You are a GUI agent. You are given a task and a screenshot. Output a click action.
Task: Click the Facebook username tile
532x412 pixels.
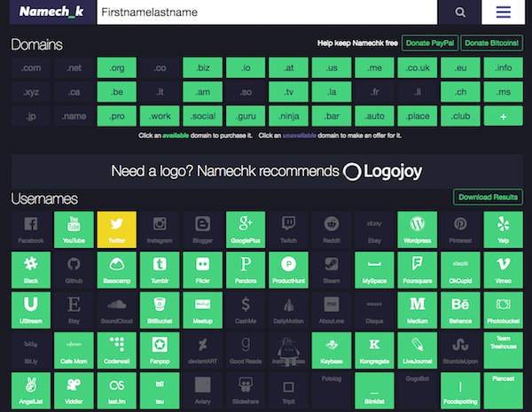tap(31, 229)
